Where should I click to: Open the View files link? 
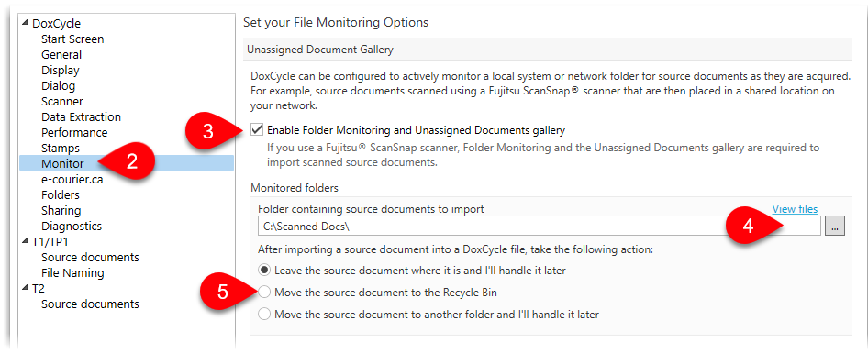[x=795, y=208]
